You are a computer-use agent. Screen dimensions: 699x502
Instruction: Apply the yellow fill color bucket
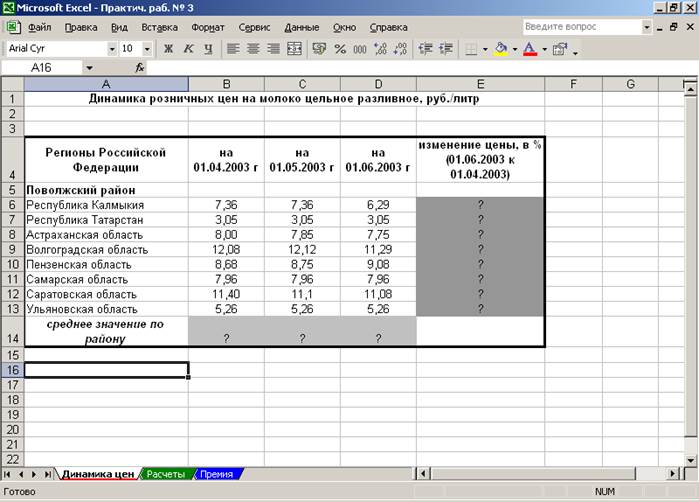point(501,48)
